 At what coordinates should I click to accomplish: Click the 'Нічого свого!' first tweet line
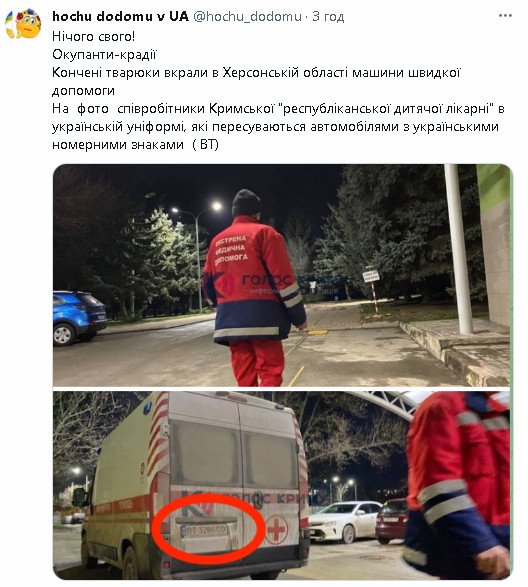click(93, 36)
